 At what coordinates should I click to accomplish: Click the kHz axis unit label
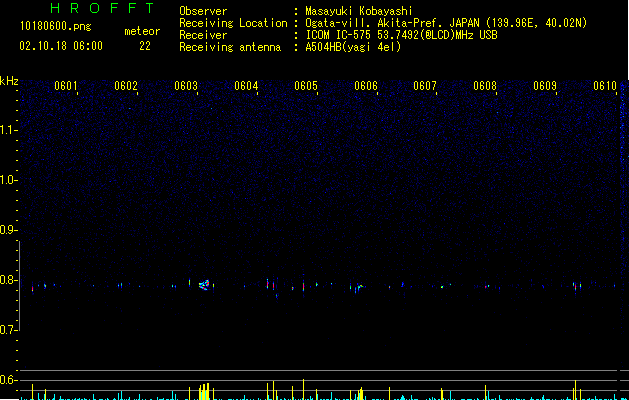(9, 81)
